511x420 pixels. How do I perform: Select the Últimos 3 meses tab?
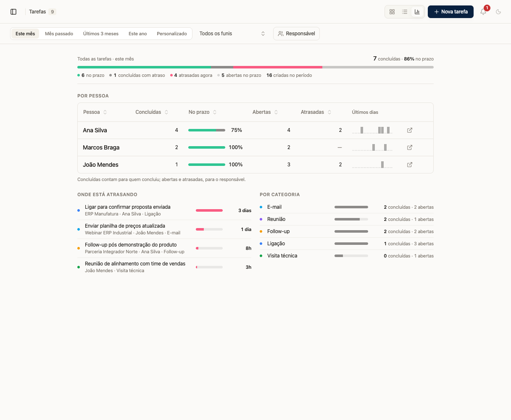click(101, 34)
